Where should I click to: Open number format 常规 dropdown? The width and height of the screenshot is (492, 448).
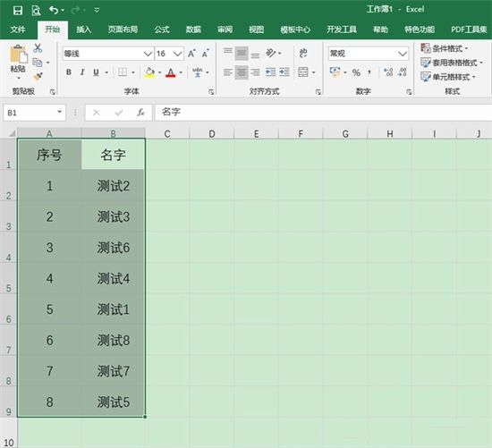pyautogui.click(x=403, y=54)
